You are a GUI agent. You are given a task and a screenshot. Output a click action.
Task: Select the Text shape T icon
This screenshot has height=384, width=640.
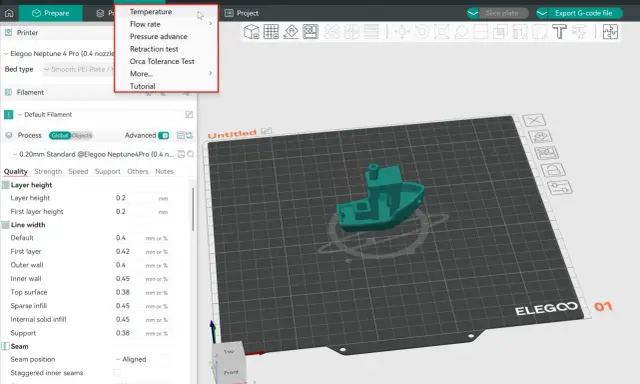pyautogui.click(x=559, y=31)
